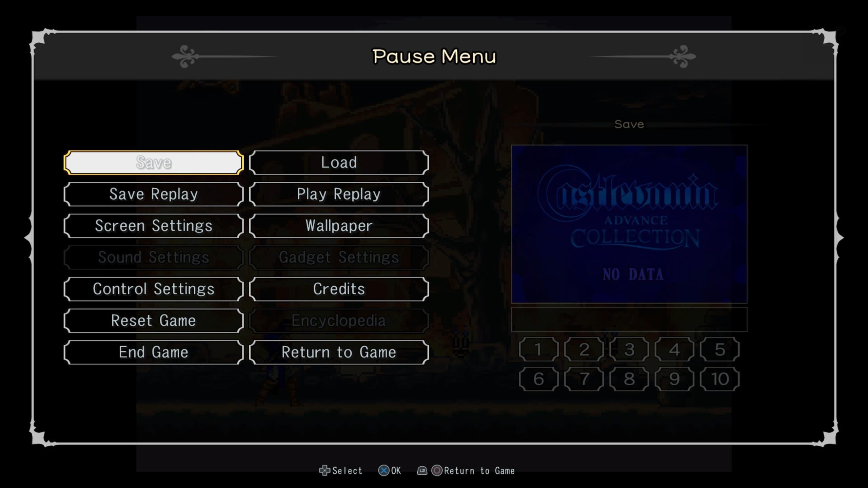This screenshot has width=868, height=488.
Task: Expand Screen Settings options
Action: click(154, 225)
